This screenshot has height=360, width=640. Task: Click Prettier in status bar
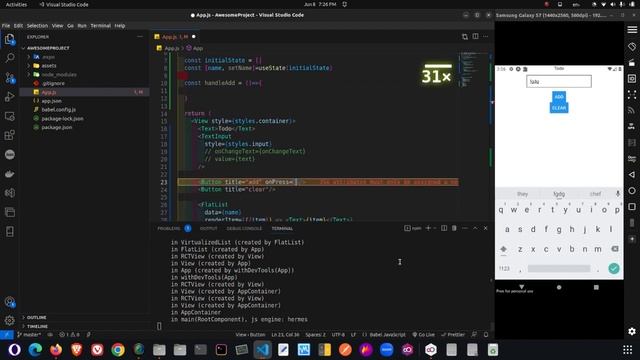pyautogui.click(x=453, y=335)
